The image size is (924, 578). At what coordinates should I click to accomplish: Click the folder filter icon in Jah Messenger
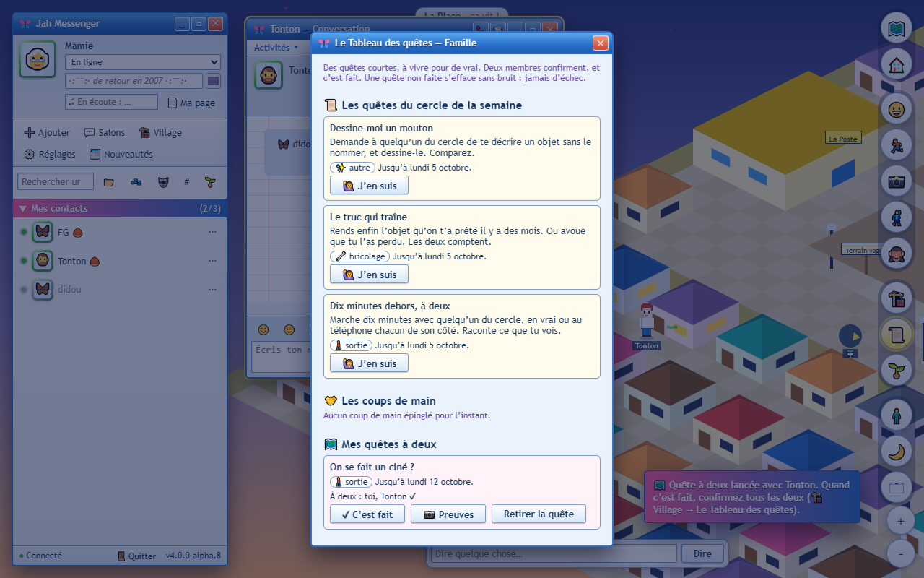click(x=109, y=182)
